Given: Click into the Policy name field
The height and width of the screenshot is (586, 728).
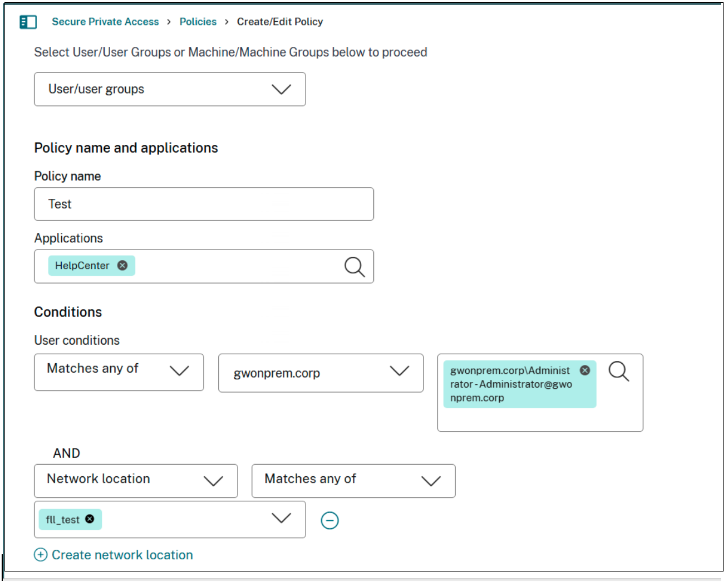Looking at the screenshot, I should point(204,204).
